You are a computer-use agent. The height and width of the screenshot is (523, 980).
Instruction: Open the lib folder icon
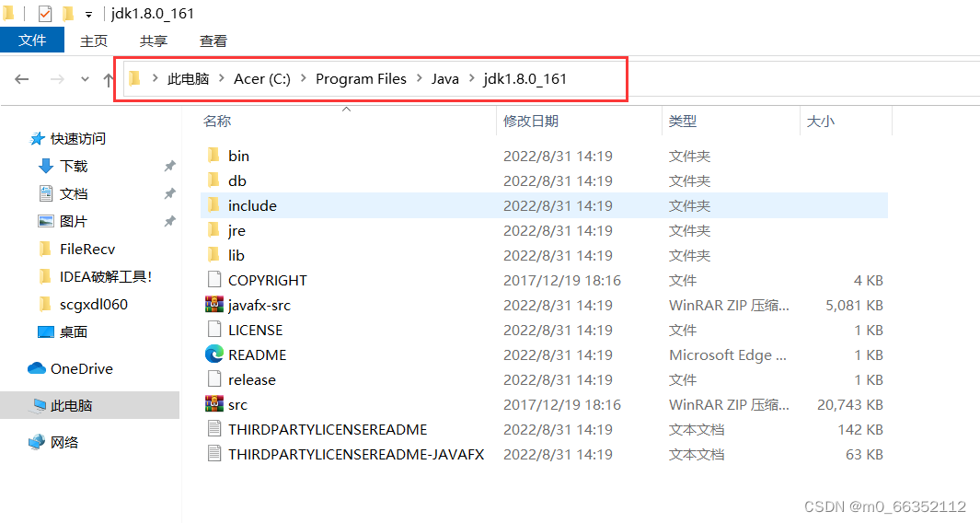click(x=213, y=255)
